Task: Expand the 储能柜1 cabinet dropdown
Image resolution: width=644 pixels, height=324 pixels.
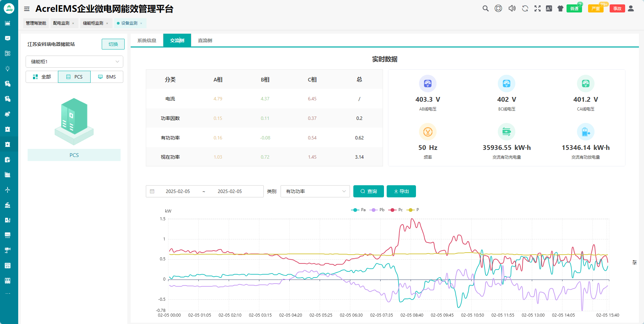Action: point(74,62)
